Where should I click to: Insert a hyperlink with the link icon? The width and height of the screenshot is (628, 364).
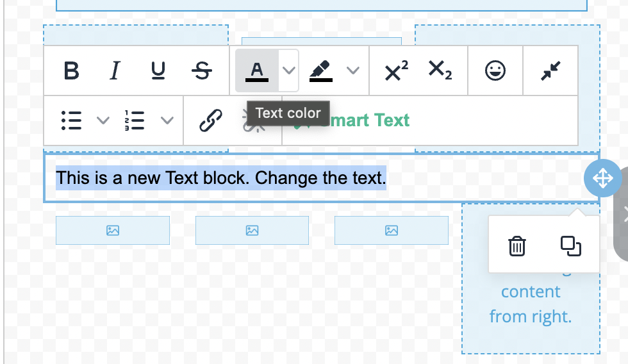coord(211,120)
